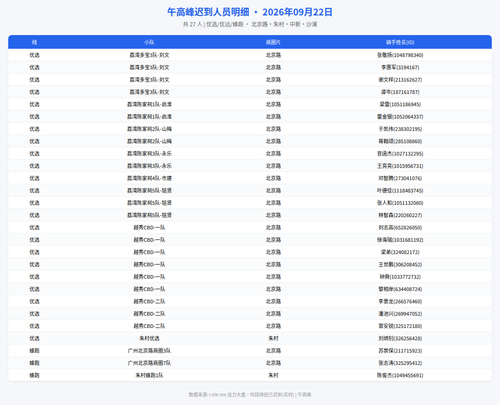Select rider cell with ID 1118483745
This screenshot has height=405, width=500.
(x=400, y=191)
